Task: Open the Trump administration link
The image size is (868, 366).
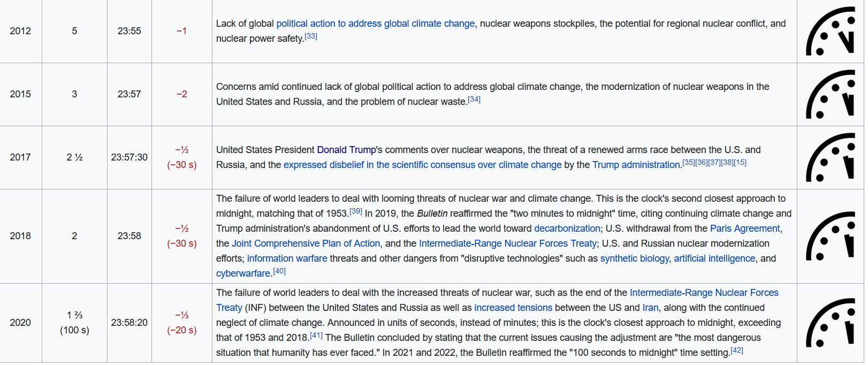Action: pos(636,165)
